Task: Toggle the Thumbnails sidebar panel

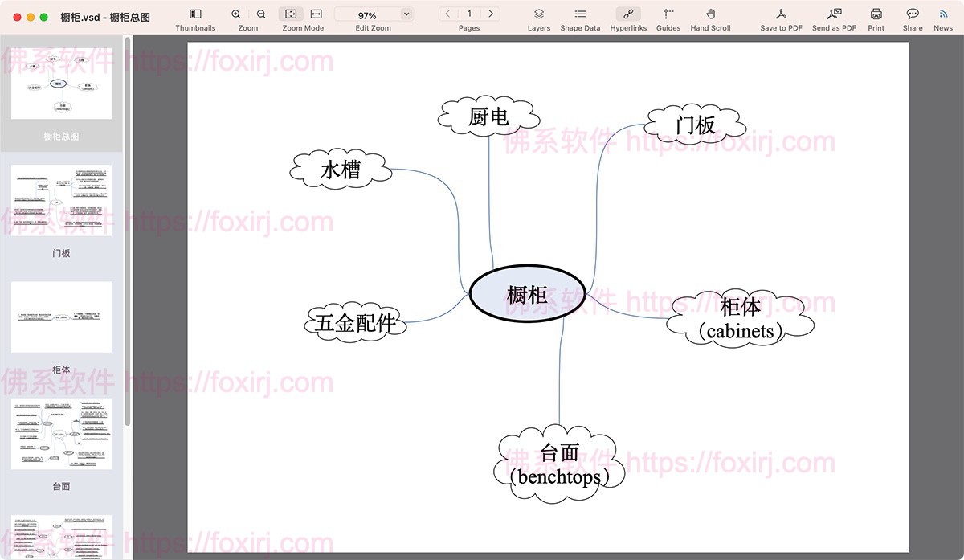Action: (195, 14)
